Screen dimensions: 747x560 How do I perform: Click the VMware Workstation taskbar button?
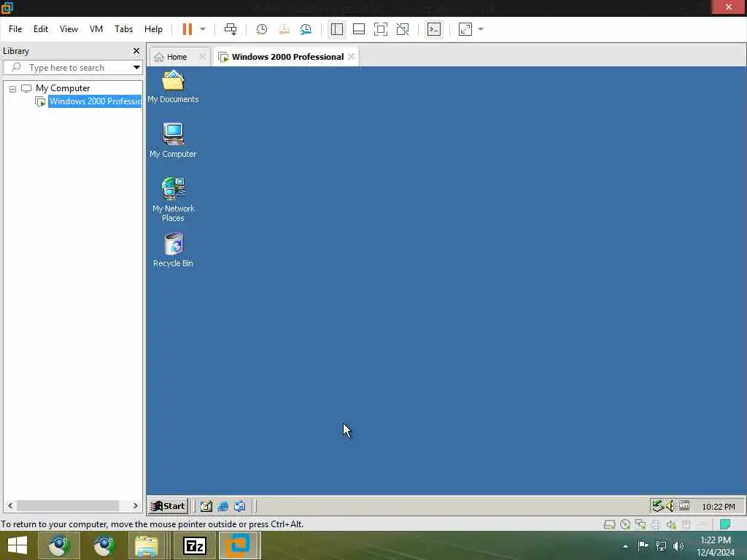pyautogui.click(x=239, y=545)
